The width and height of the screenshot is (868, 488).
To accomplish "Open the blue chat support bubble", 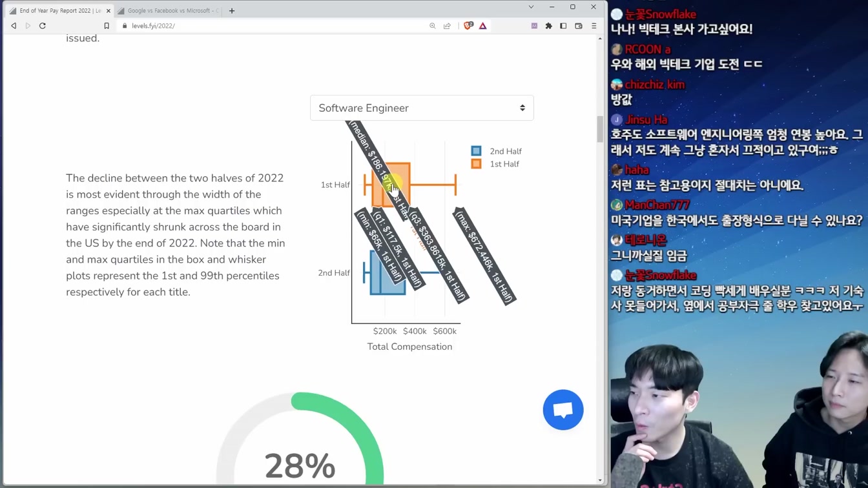I will point(563,410).
